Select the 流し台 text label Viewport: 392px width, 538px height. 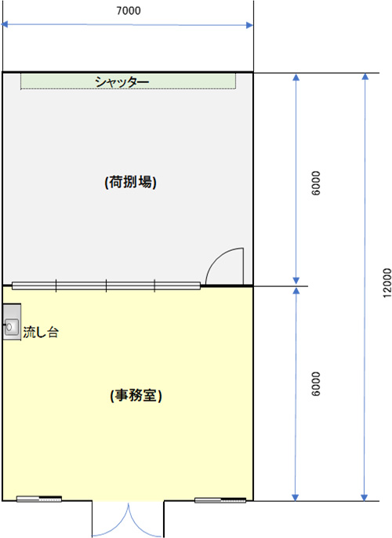(41, 333)
